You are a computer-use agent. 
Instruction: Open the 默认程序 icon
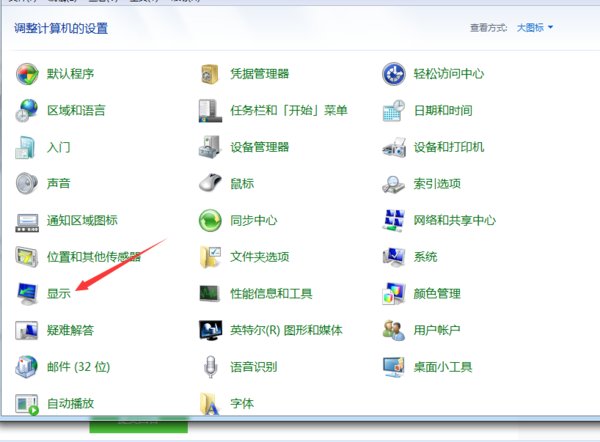tap(27, 74)
